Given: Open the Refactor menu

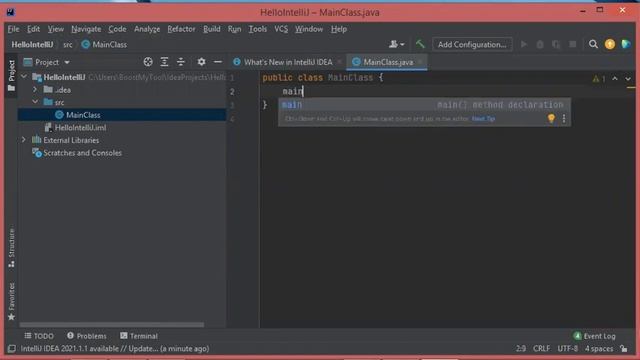Looking at the screenshot, I should click(x=181, y=29).
